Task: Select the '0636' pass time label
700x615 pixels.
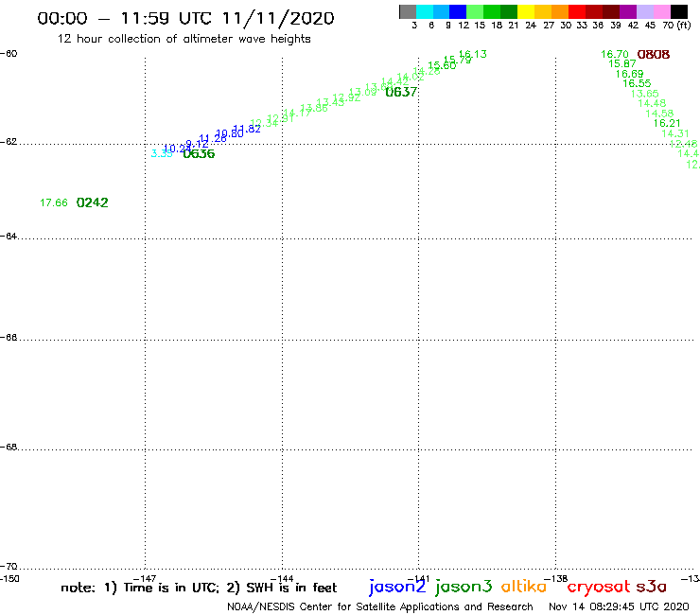Action: [x=199, y=153]
